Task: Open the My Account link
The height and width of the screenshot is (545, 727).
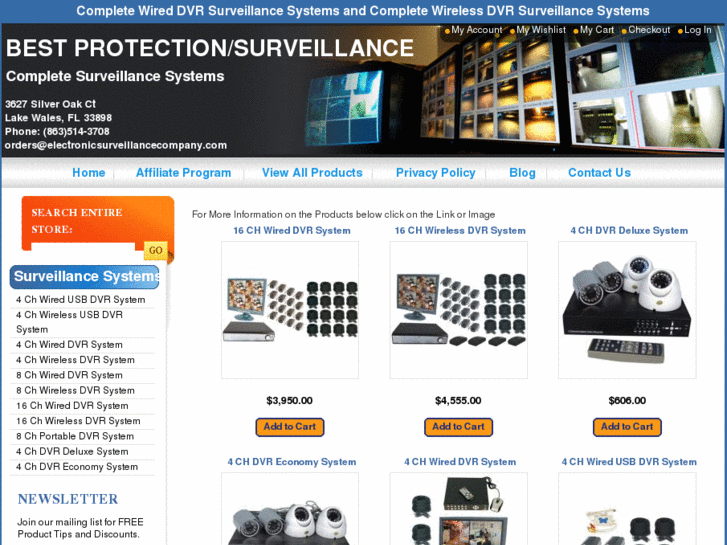Action: click(x=476, y=30)
